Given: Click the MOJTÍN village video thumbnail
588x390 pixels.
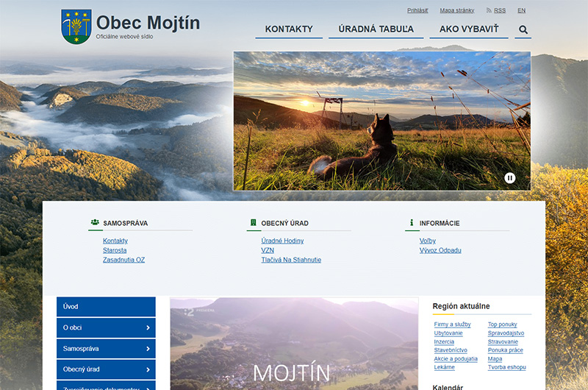Looking at the screenshot, I should coord(294,344).
